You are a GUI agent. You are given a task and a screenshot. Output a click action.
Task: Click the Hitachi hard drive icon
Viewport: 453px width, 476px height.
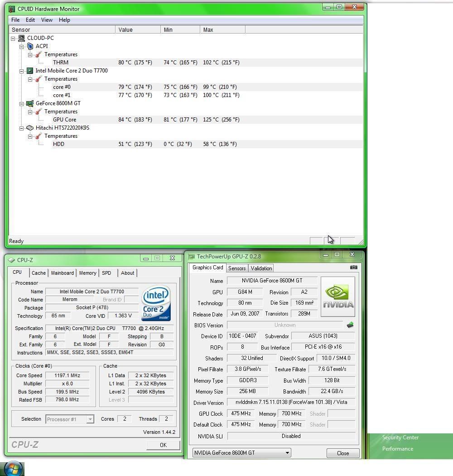pos(30,128)
